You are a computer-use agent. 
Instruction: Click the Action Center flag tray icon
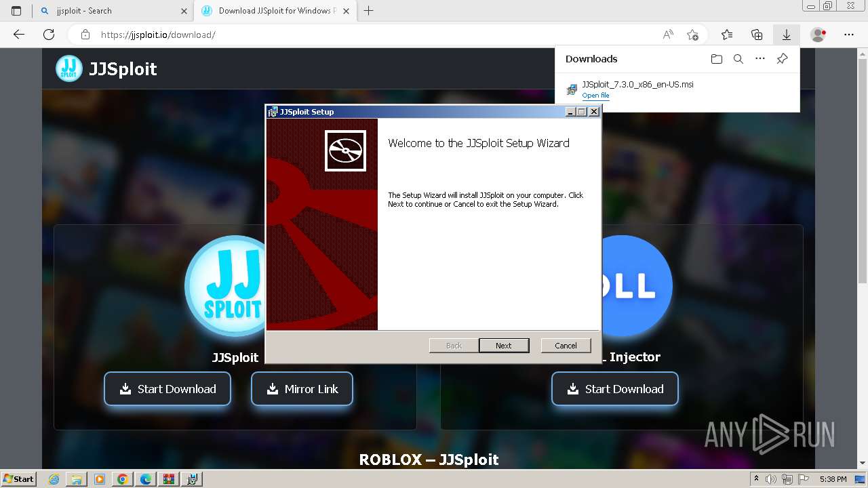804,479
